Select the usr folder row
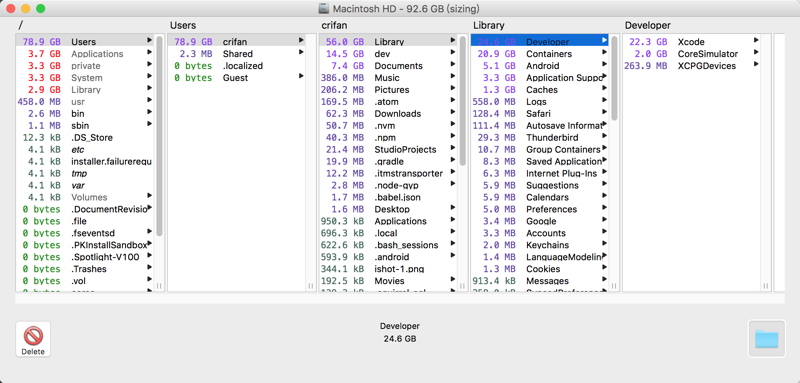 [x=85, y=101]
